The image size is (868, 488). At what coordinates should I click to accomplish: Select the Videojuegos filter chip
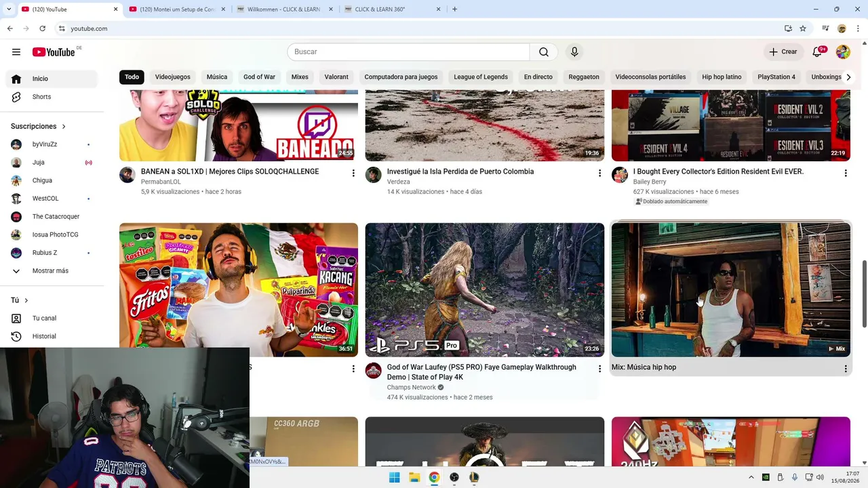click(x=173, y=77)
